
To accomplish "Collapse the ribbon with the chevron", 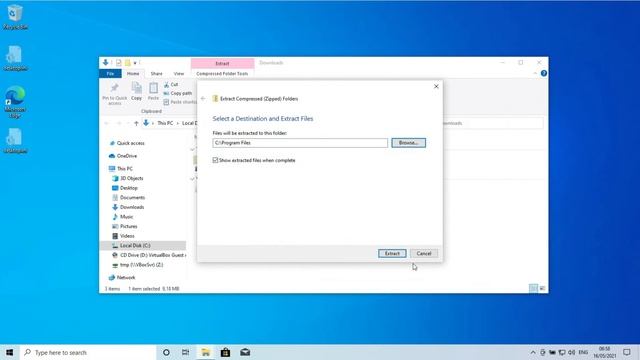I will coord(535,73).
